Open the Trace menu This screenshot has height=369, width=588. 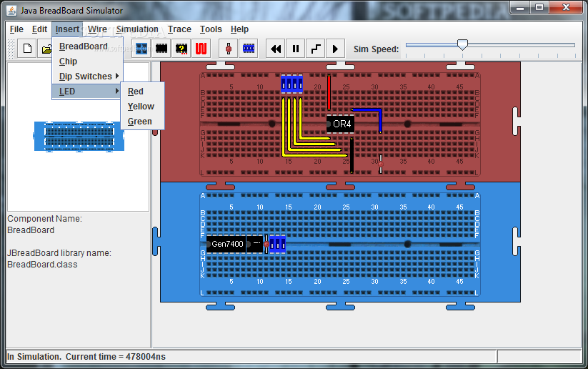click(179, 29)
